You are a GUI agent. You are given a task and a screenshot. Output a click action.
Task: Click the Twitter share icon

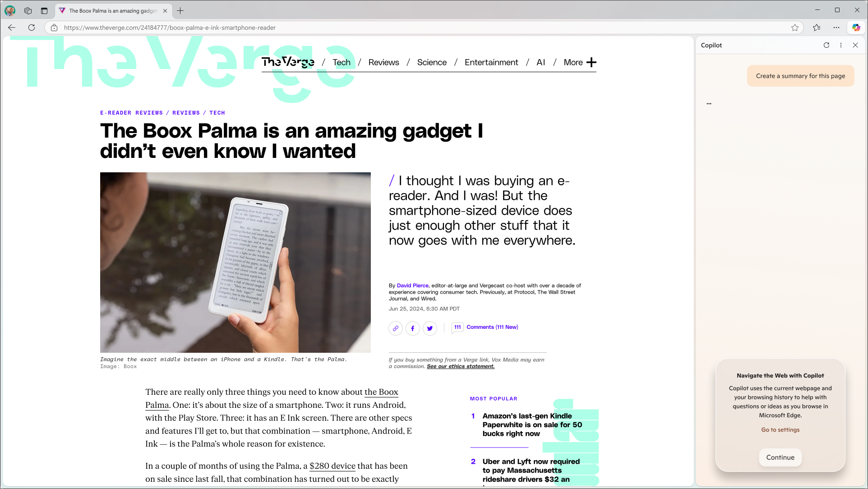point(430,328)
